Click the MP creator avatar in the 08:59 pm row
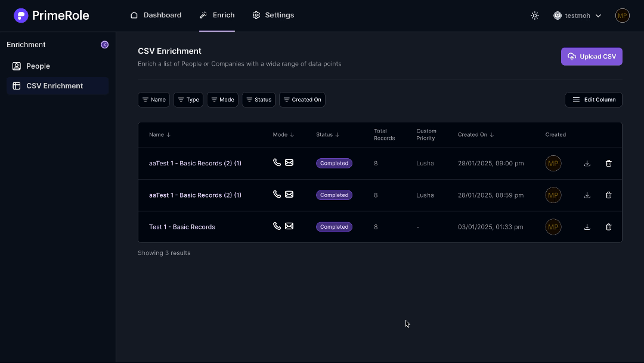 click(x=553, y=195)
